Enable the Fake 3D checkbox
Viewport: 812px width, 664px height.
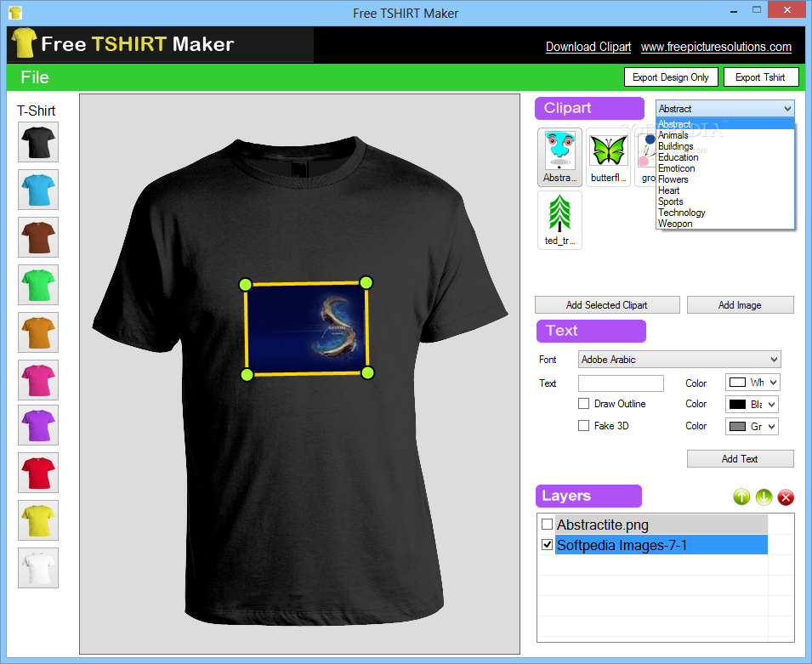pyautogui.click(x=583, y=426)
